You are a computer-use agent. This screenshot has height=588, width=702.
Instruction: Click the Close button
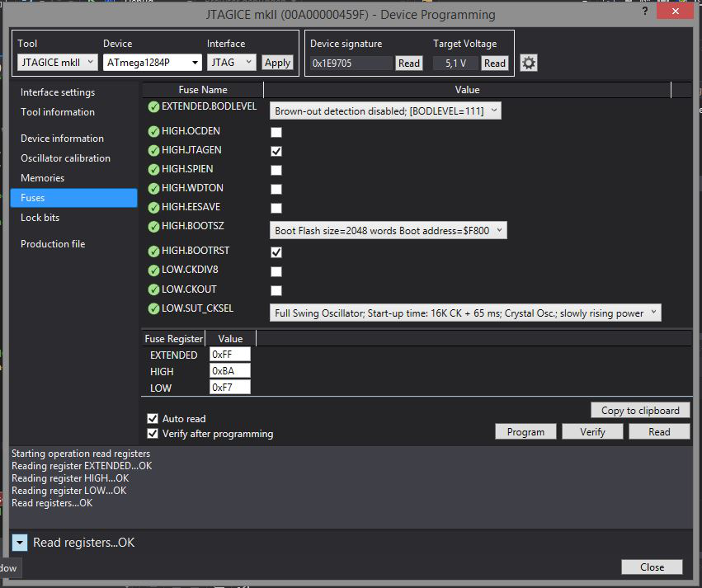(x=652, y=567)
